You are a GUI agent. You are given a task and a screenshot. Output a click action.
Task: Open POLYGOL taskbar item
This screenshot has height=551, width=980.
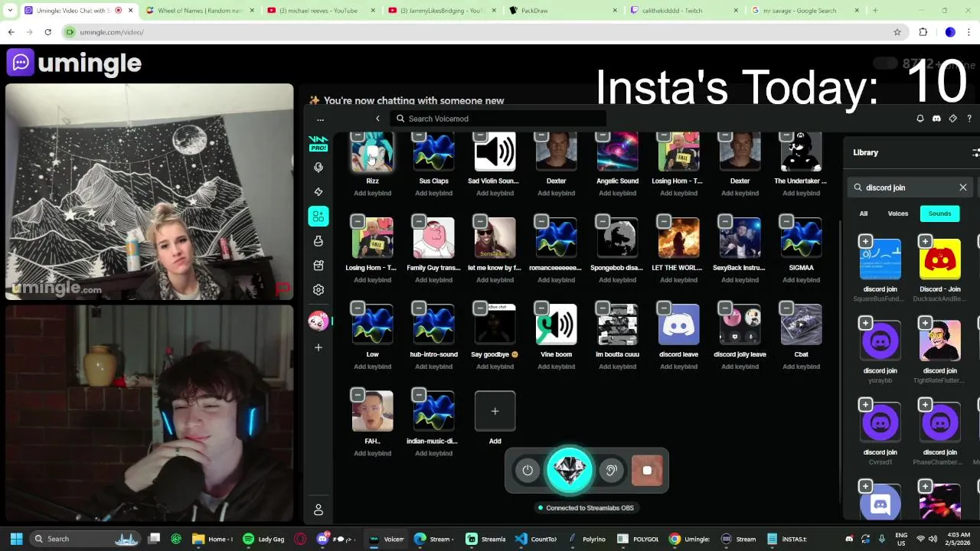pyautogui.click(x=638, y=539)
